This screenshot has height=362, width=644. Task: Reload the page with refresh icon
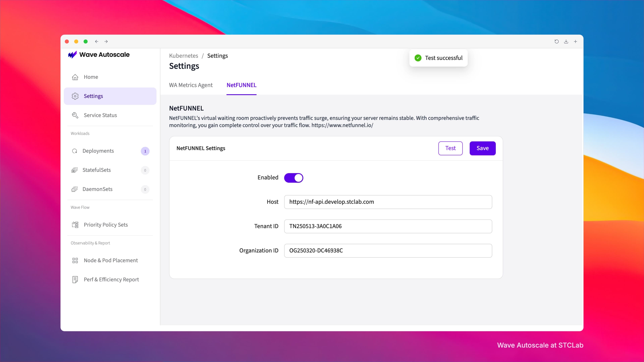click(x=556, y=41)
